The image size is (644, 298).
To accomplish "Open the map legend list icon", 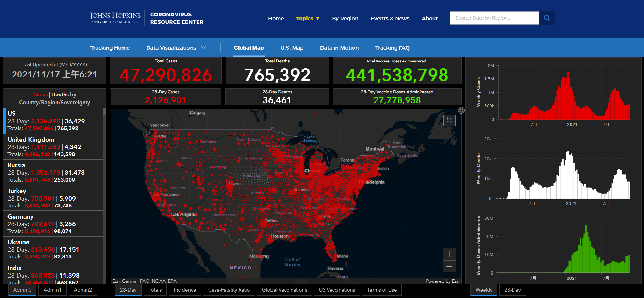I will point(449,120).
